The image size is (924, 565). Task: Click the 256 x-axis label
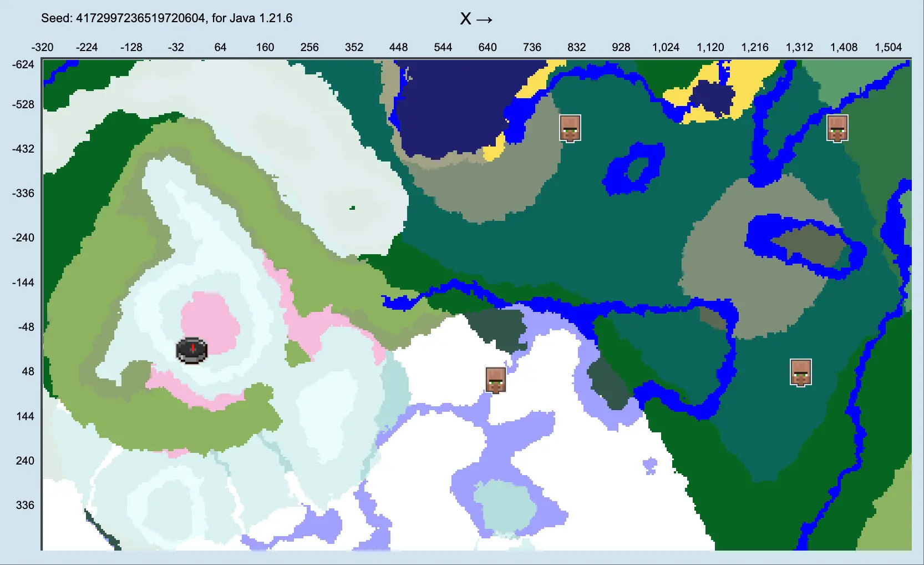click(x=309, y=47)
